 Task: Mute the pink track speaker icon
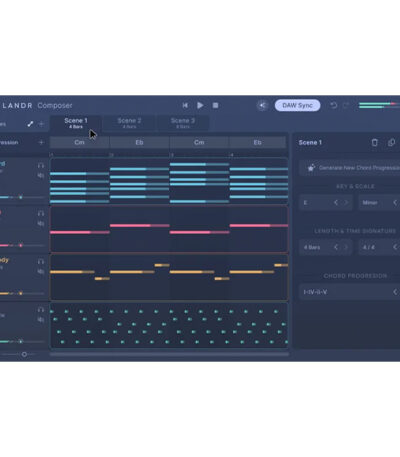pyautogui.click(x=41, y=223)
